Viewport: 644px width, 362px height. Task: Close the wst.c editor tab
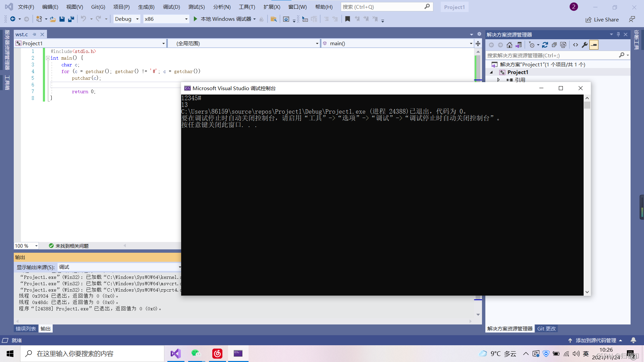(x=42, y=35)
